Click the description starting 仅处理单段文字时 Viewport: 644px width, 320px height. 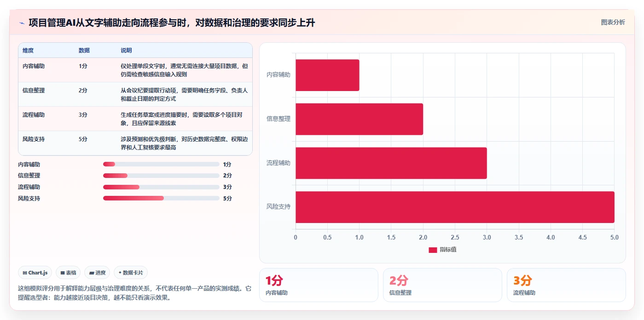[x=184, y=70]
